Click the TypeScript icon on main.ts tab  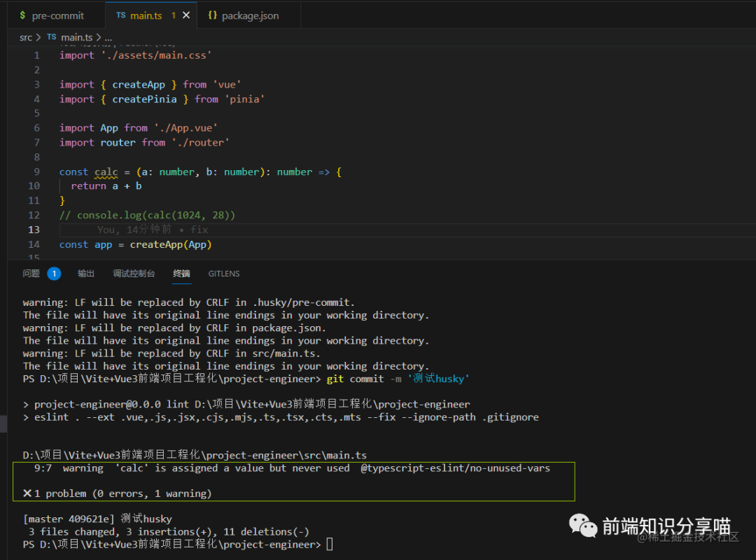point(121,15)
